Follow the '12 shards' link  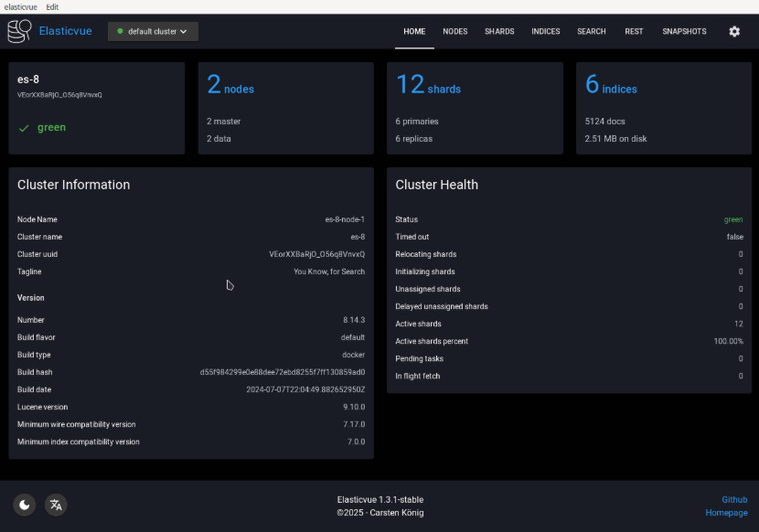coord(428,85)
